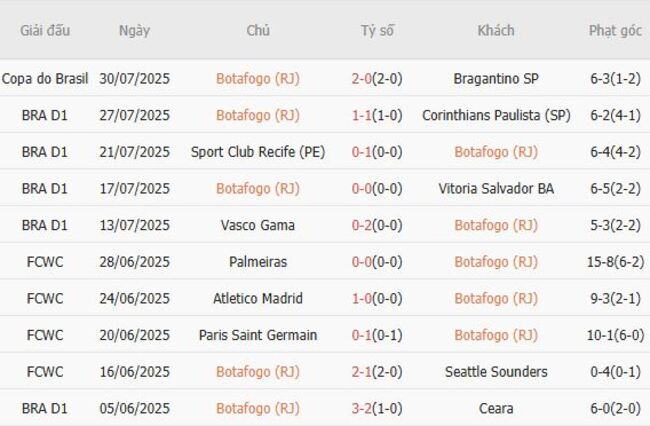The width and height of the screenshot is (650, 426).
Task: Select Vitoria Salvador BA team name
Action: pyautogui.click(x=496, y=188)
